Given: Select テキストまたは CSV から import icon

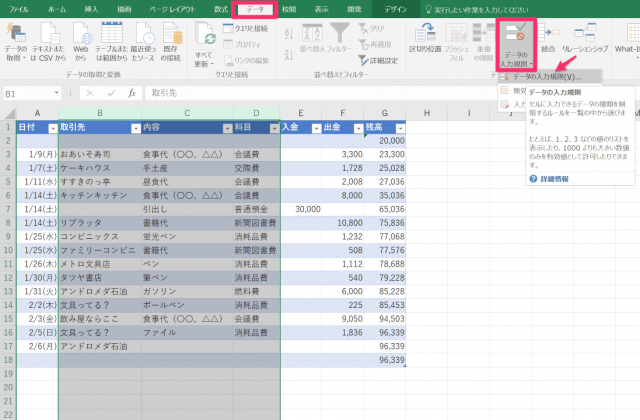Looking at the screenshot, I should tap(49, 34).
